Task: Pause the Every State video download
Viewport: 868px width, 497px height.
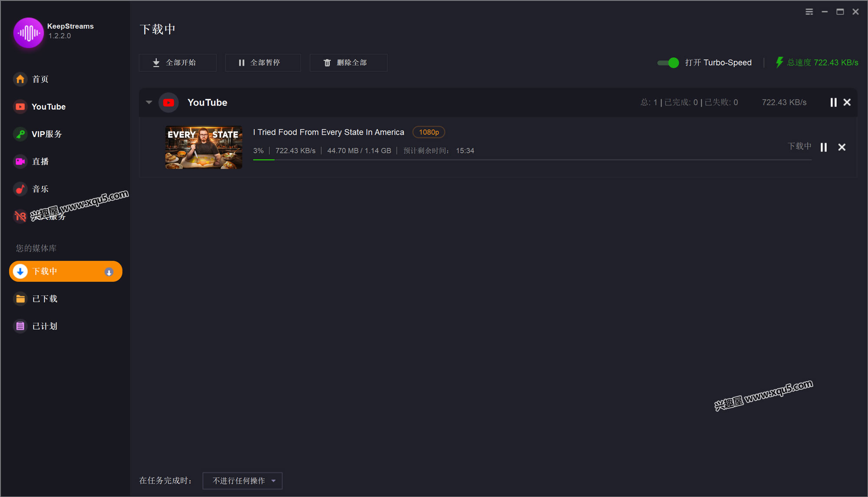Action: click(824, 147)
